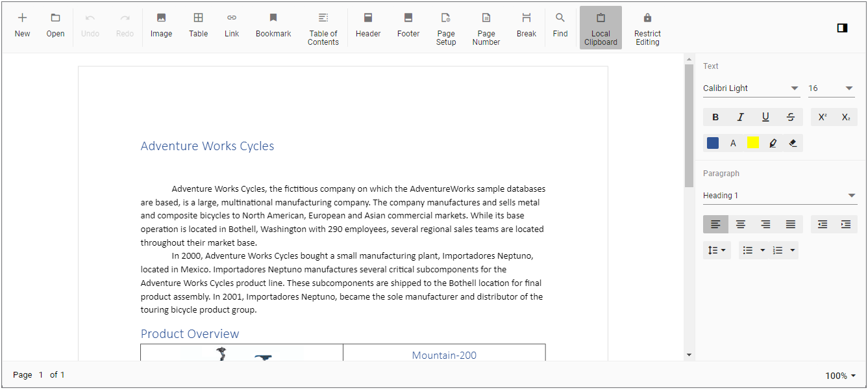Apply Superscript
868x390 pixels.
pyautogui.click(x=823, y=117)
